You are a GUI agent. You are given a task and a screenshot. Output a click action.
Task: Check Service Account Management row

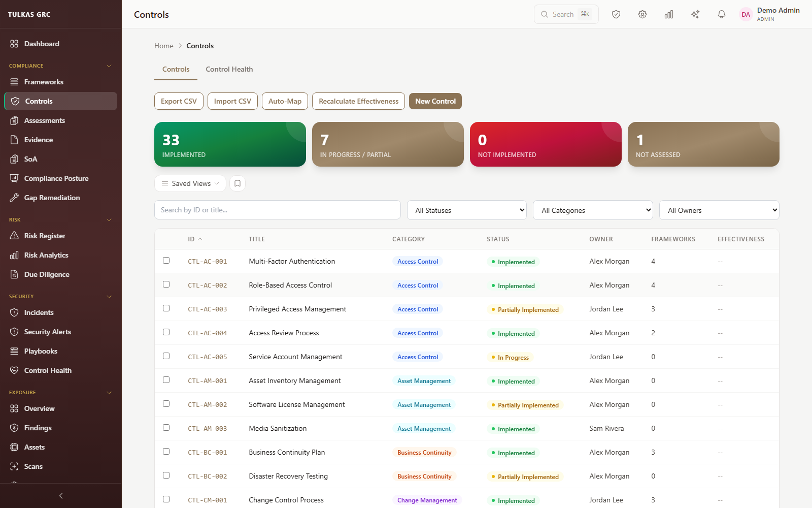coord(166,356)
